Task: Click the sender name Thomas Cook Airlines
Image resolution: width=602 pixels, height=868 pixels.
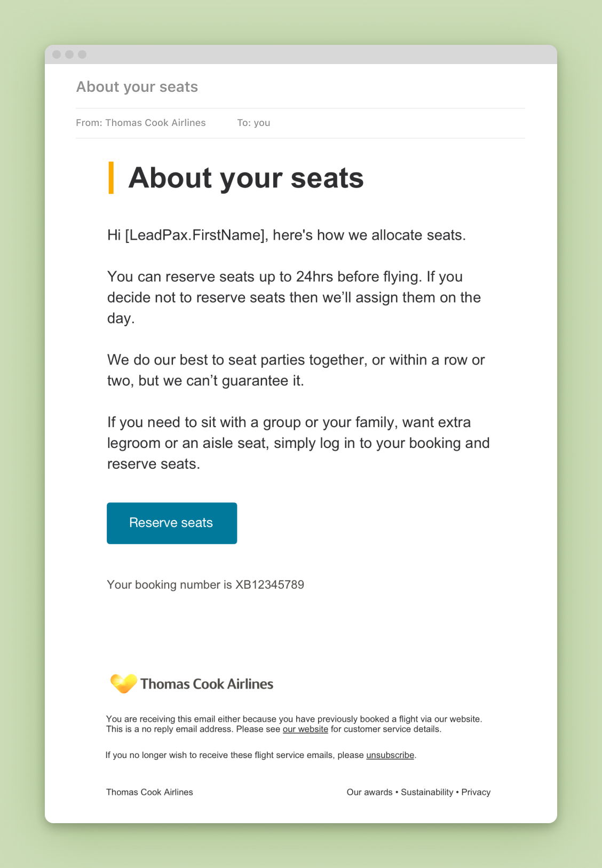Action: (x=155, y=123)
